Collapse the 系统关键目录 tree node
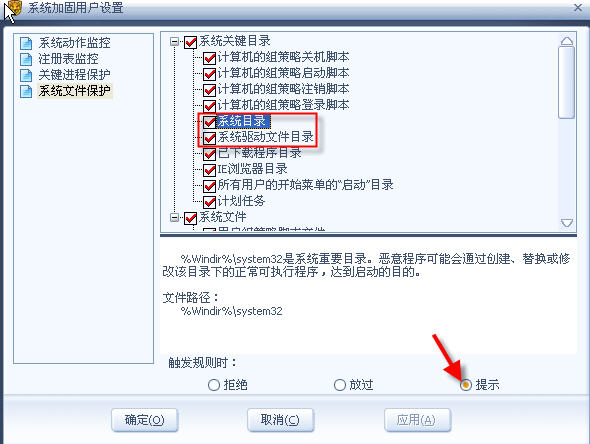The width and height of the screenshot is (590, 444). point(174,41)
